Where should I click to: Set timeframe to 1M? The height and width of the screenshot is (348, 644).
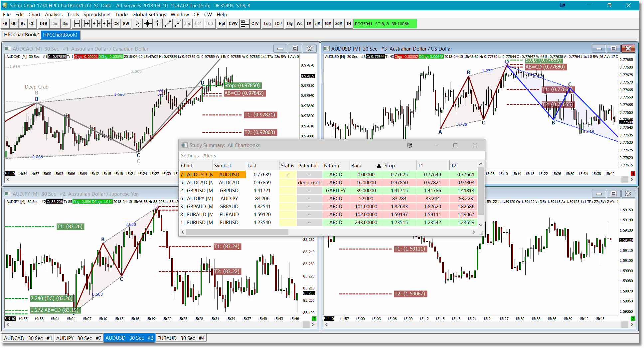click(309, 24)
